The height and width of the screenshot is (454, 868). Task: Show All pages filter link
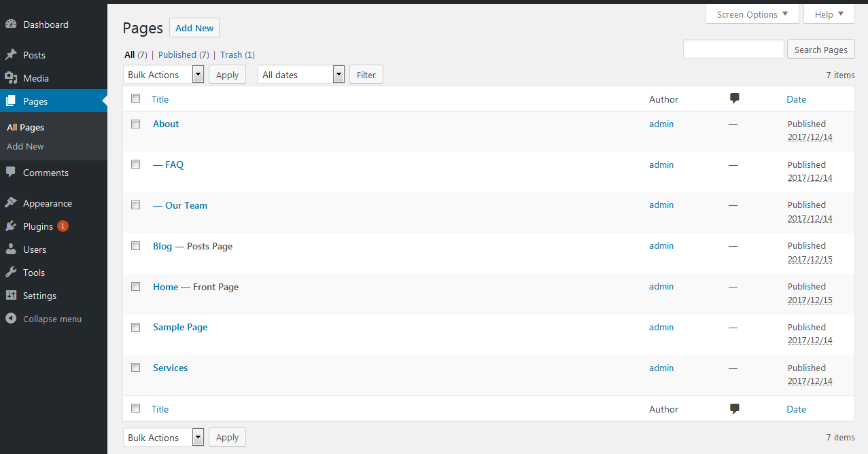point(129,54)
